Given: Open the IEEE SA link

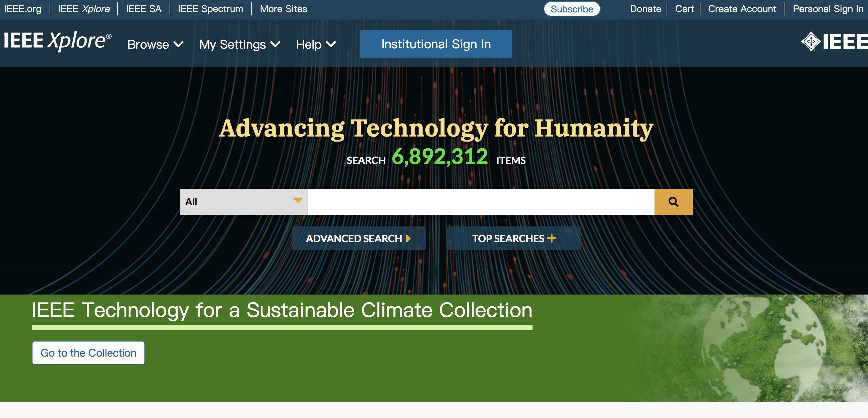Looking at the screenshot, I should pyautogui.click(x=143, y=9).
